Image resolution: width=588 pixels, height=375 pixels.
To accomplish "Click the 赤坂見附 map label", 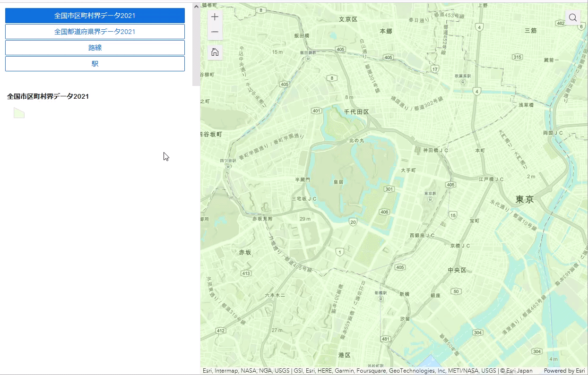I will pos(262,219).
